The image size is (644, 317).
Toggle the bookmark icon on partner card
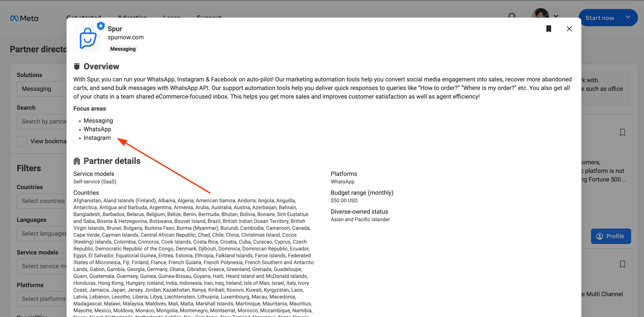click(549, 29)
